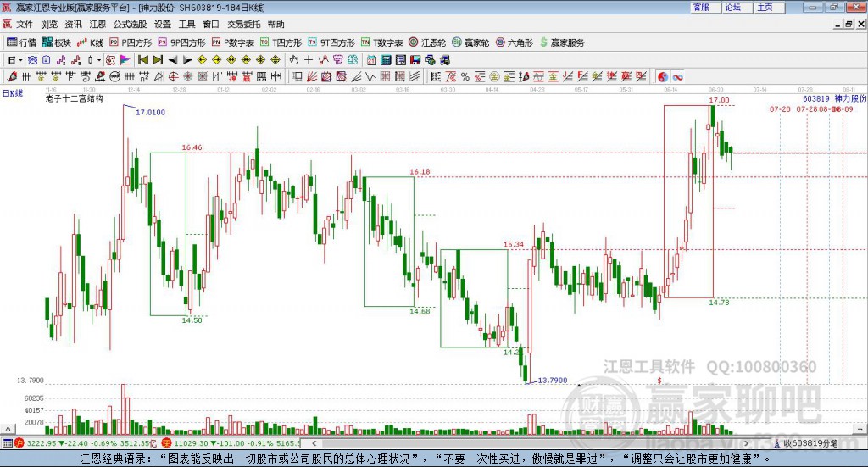868x467 pixels.
Task: Open the 文件 menu
Action: tap(25, 25)
